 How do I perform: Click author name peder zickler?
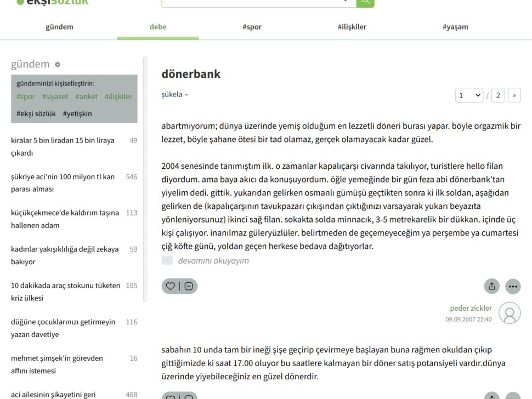click(471, 308)
